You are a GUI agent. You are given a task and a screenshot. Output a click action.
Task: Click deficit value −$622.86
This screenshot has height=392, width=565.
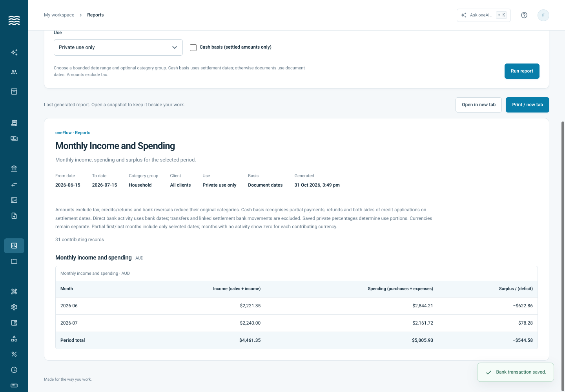[523, 306]
